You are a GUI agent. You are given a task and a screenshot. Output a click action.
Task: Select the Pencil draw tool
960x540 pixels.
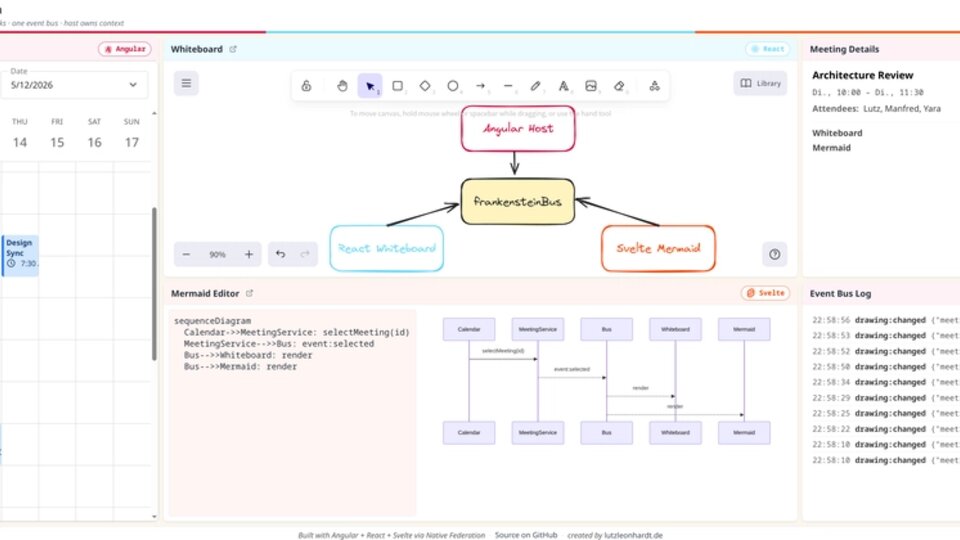tap(536, 86)
